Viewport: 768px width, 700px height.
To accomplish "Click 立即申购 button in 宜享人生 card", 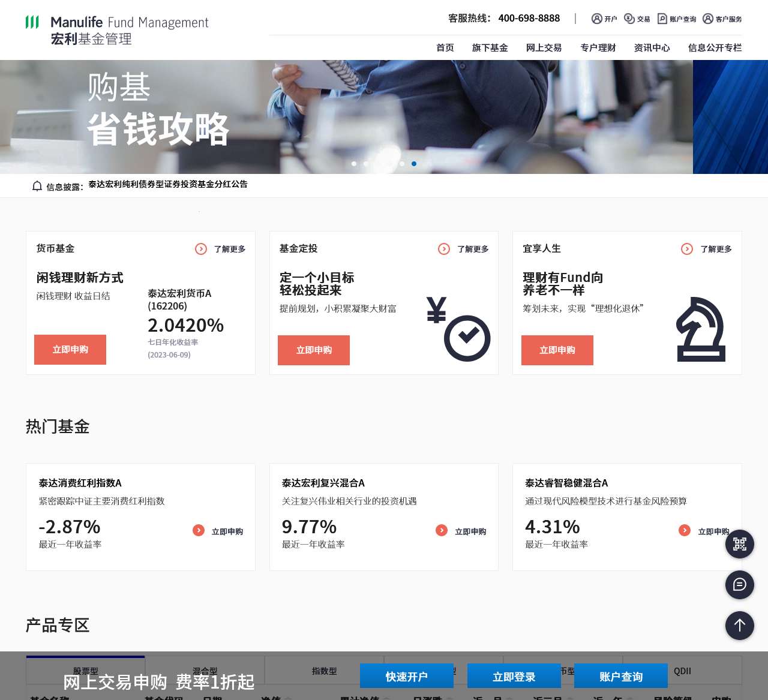I will point(557,350).
